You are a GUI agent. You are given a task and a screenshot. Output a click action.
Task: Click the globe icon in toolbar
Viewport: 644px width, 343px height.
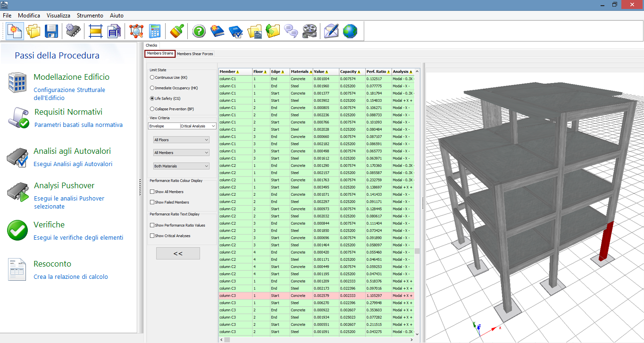click(x=350, y=31)
